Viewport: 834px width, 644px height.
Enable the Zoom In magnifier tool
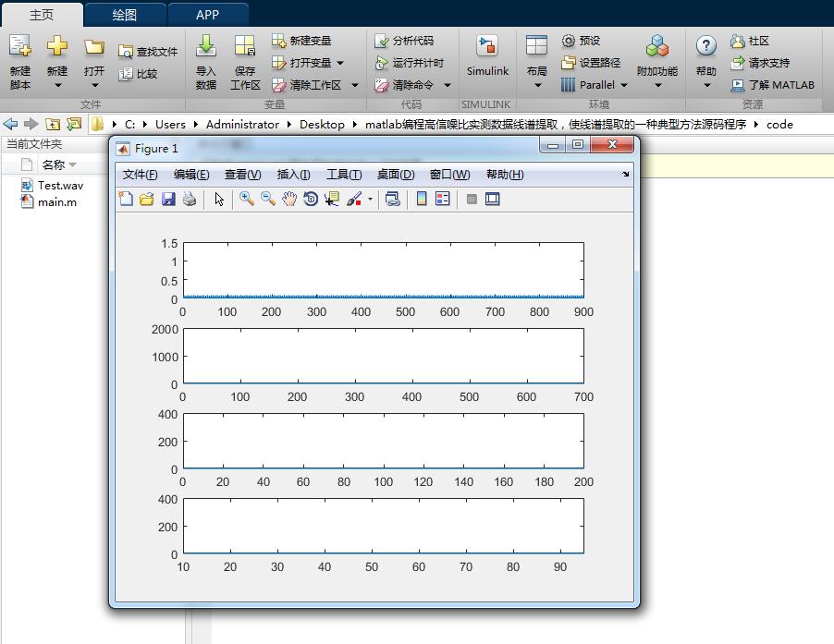[246, 200]
